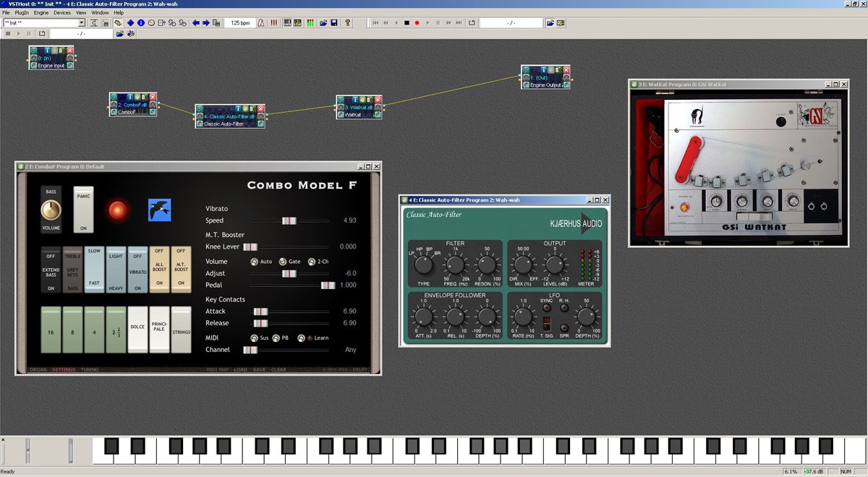Toggle the metronome icon next to BPM
The width and height of the screenshot is (868, 477).
coord(260,23)
